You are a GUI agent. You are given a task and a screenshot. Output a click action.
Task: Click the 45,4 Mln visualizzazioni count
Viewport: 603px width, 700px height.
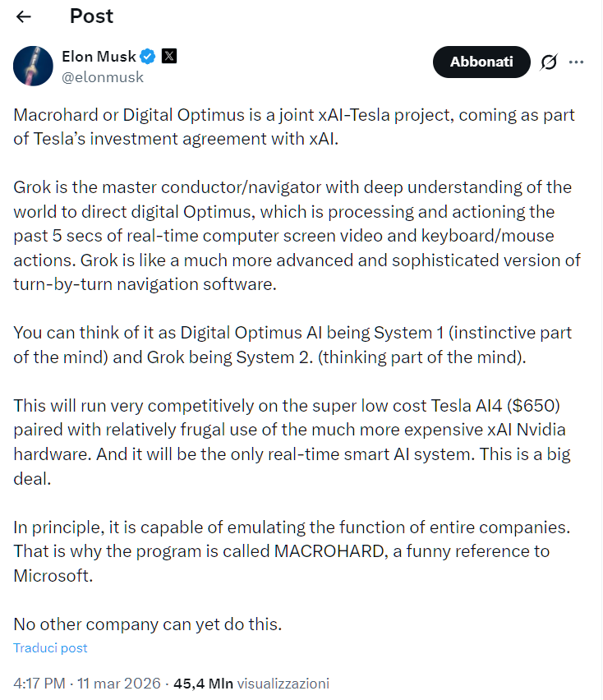click(251, 683)
